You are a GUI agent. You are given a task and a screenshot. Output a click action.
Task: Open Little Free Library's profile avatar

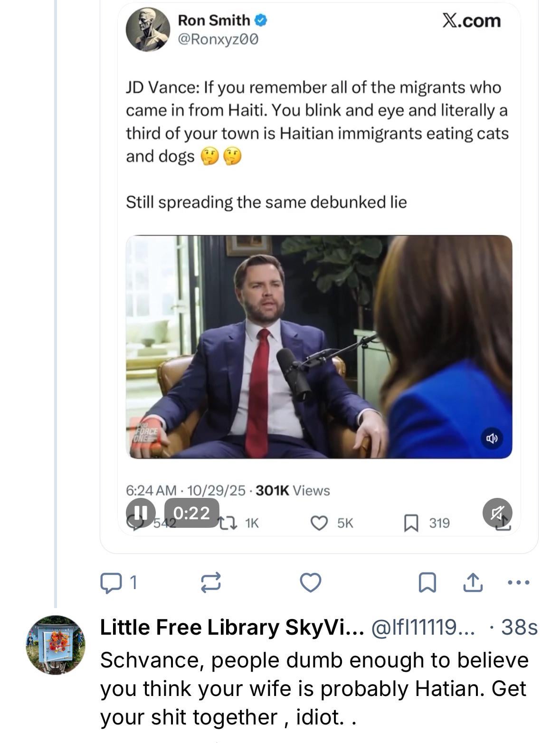(x=56, y=645)
